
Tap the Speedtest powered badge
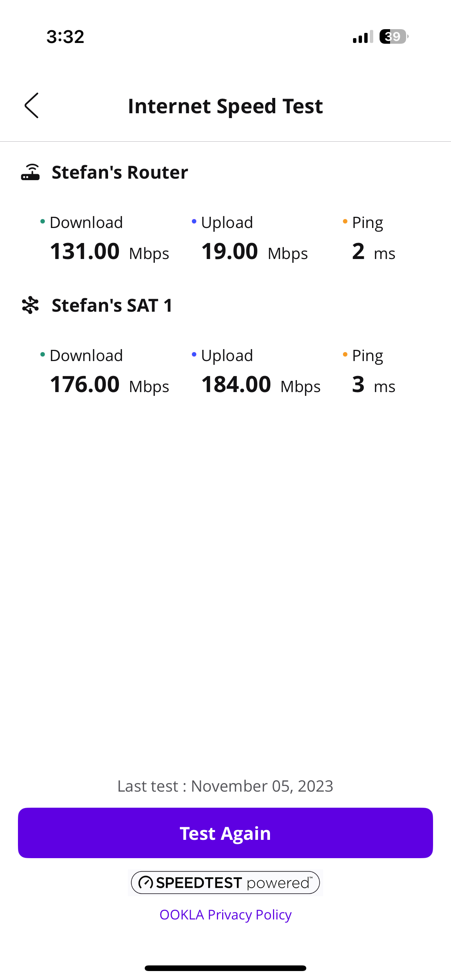(225, 882)
